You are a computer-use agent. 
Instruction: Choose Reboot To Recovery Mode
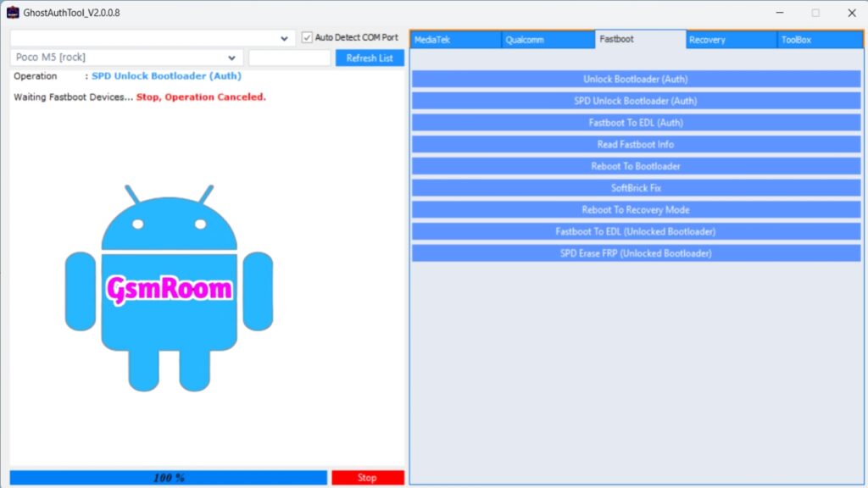tap(636, 210)
